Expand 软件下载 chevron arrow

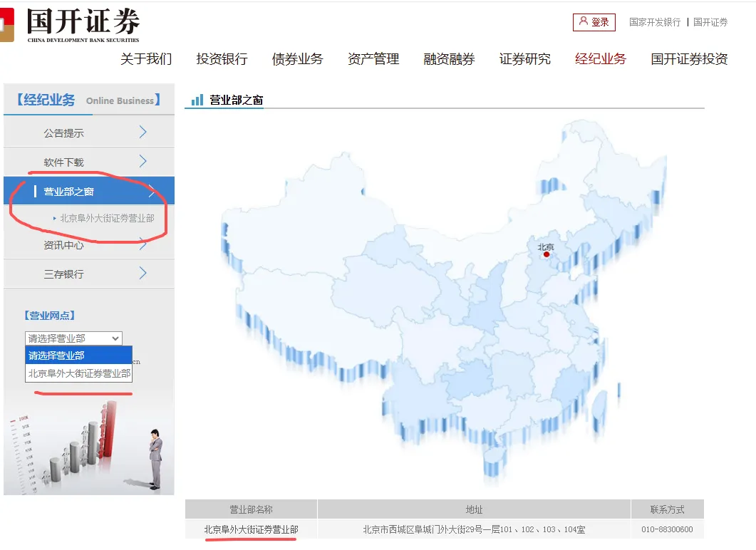click(143, 161)
